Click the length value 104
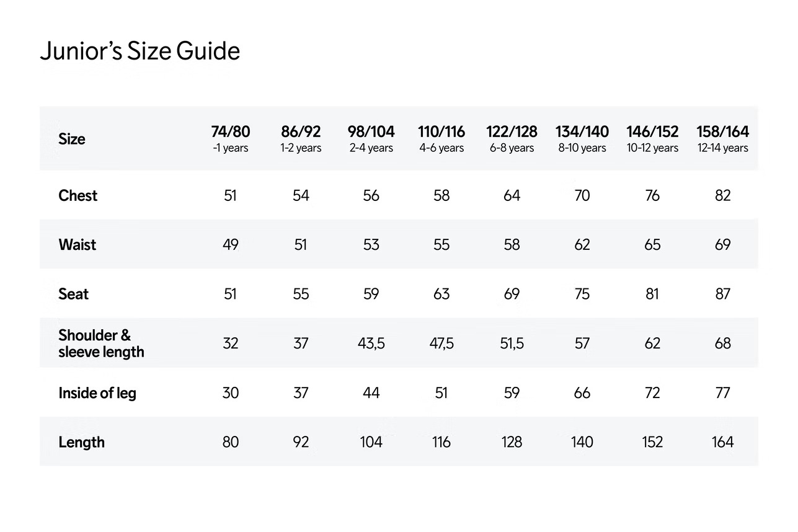 click(x=371, y=442)
